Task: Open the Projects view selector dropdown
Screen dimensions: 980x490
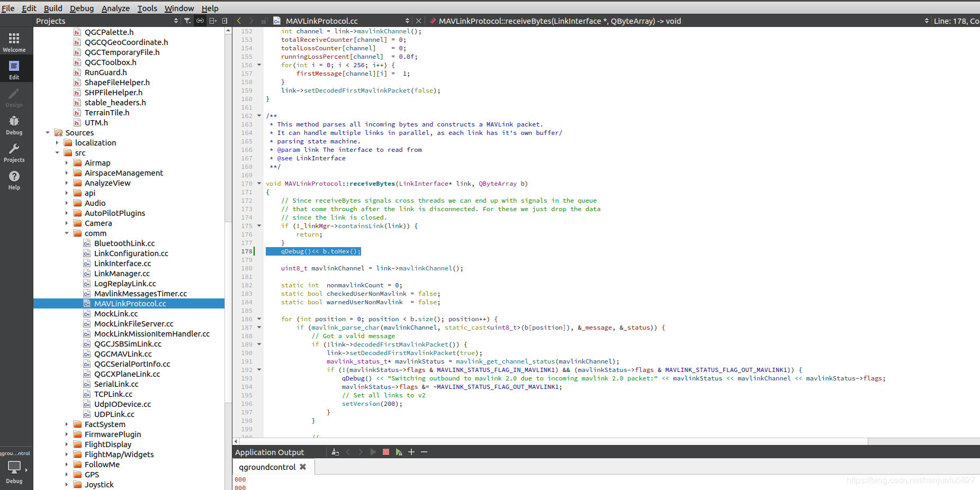Action: point(107,21)
